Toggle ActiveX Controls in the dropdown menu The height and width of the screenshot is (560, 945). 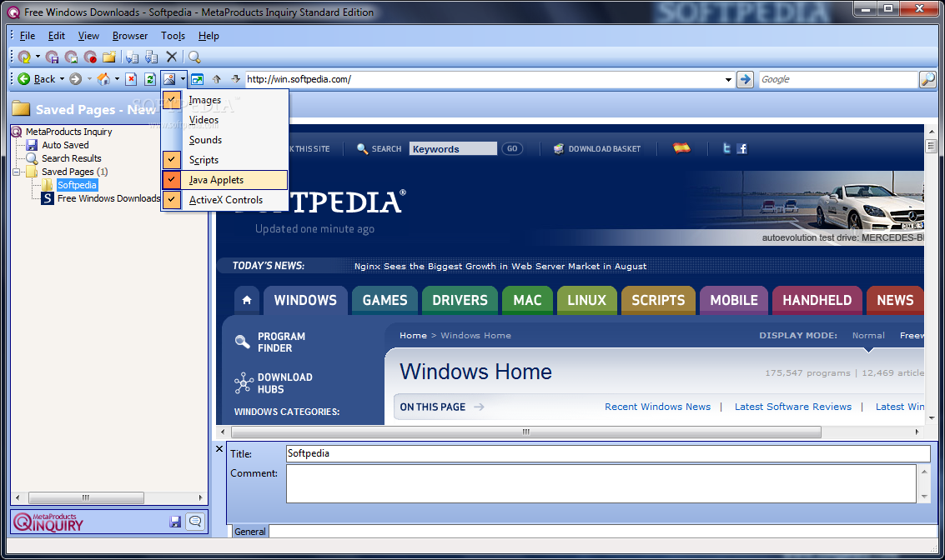coord(225,199)
